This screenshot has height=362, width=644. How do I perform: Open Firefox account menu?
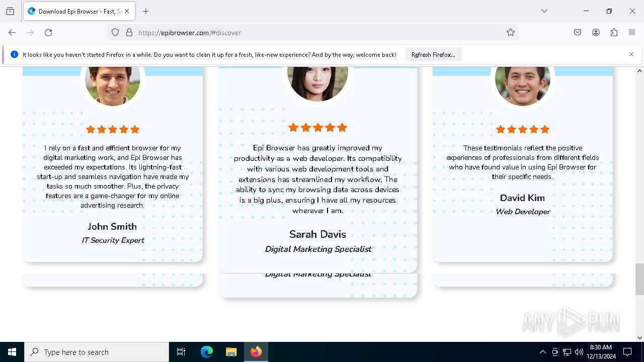pos(596,33)
